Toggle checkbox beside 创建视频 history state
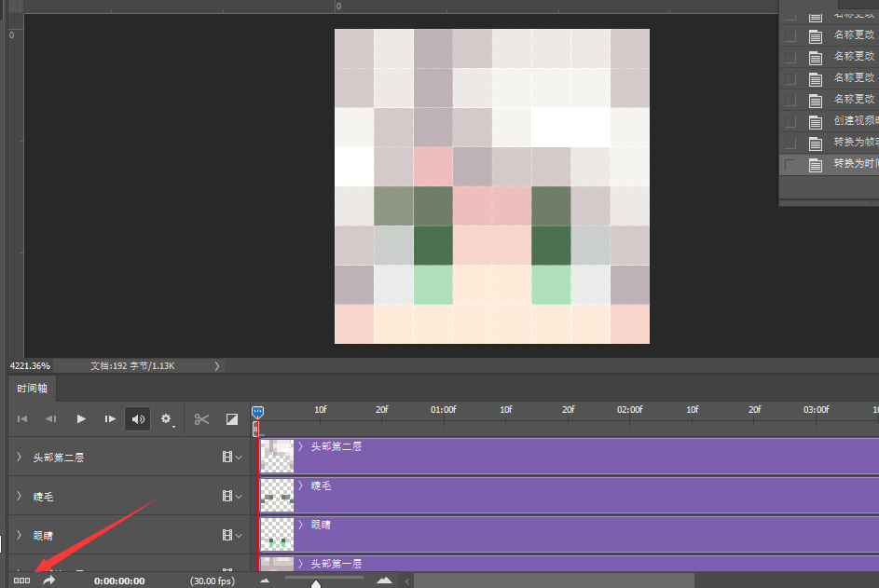 pyautogui.click(x=790, y=122)
